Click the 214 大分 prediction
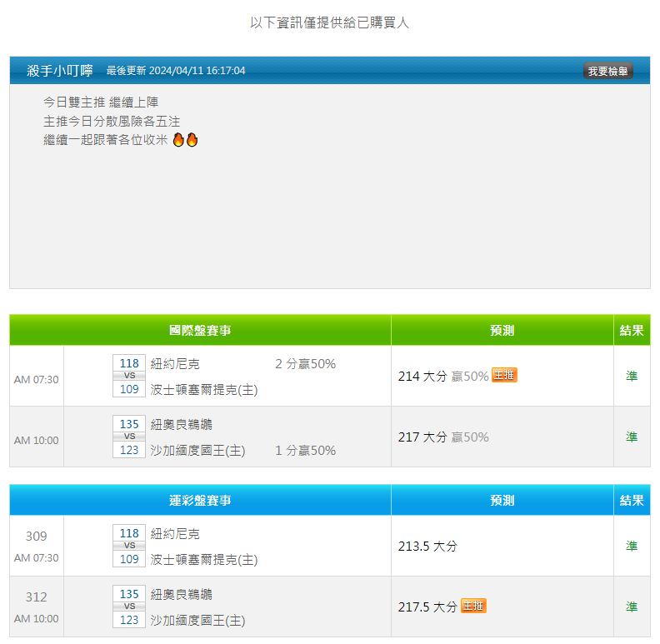This screenshot has width=660, height=644. tap(422, 376)
